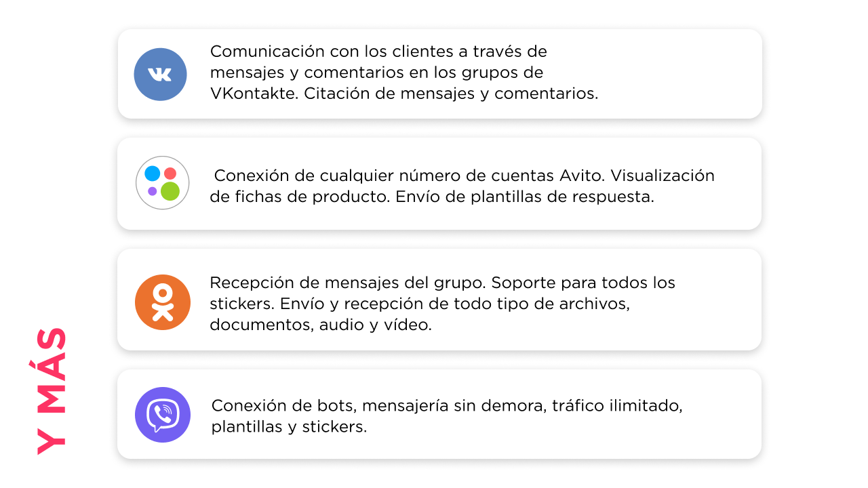Select "Citación de mensajes y comentarios" sentence

[x=451, y=94]
